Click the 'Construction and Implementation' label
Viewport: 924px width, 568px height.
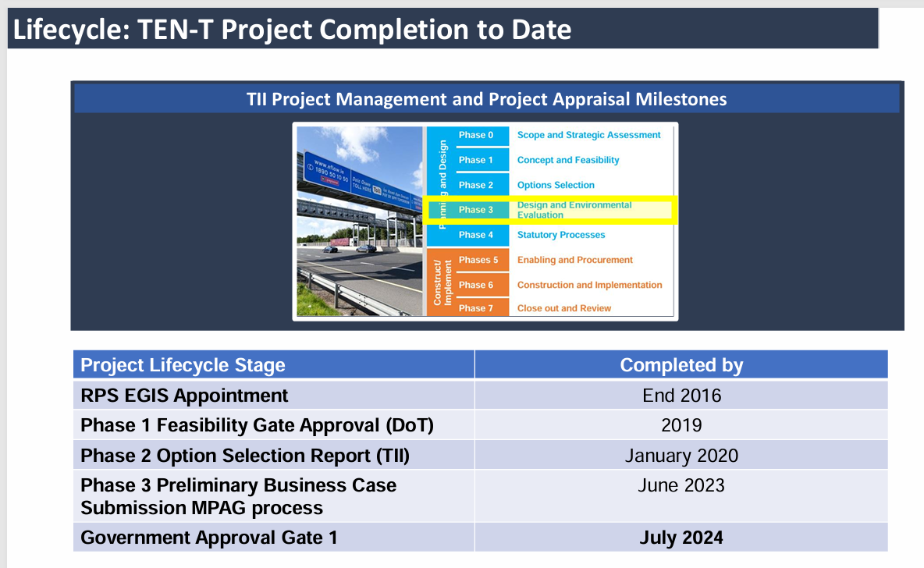point(589,285)
